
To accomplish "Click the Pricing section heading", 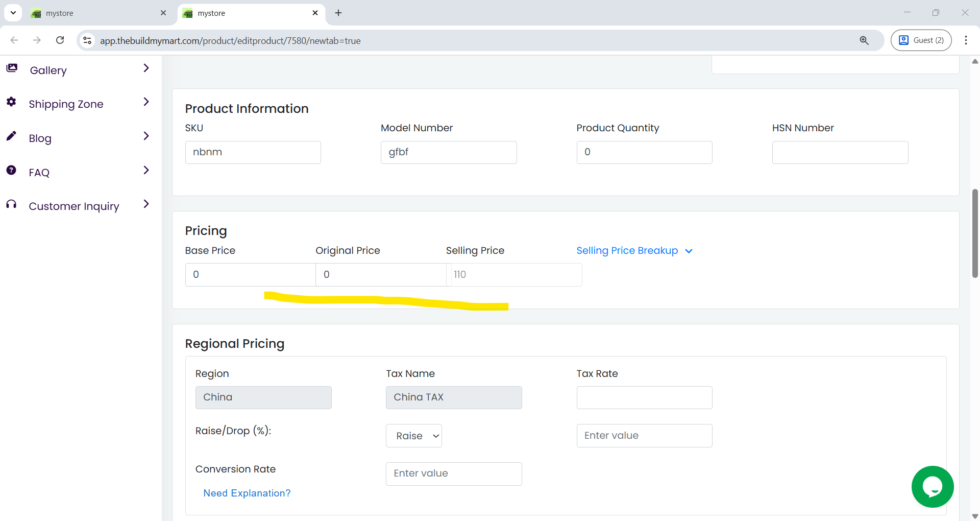I will [206, 231].
